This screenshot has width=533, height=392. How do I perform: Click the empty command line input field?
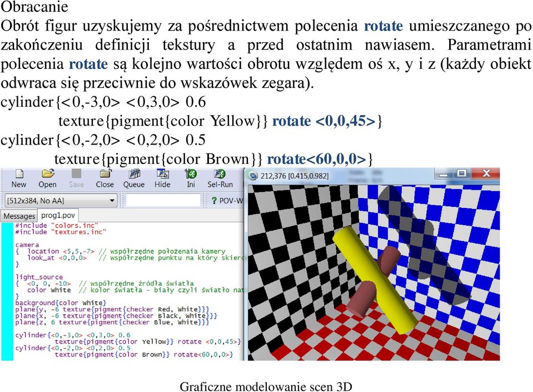pyautogui.click(x=163, y=200)
